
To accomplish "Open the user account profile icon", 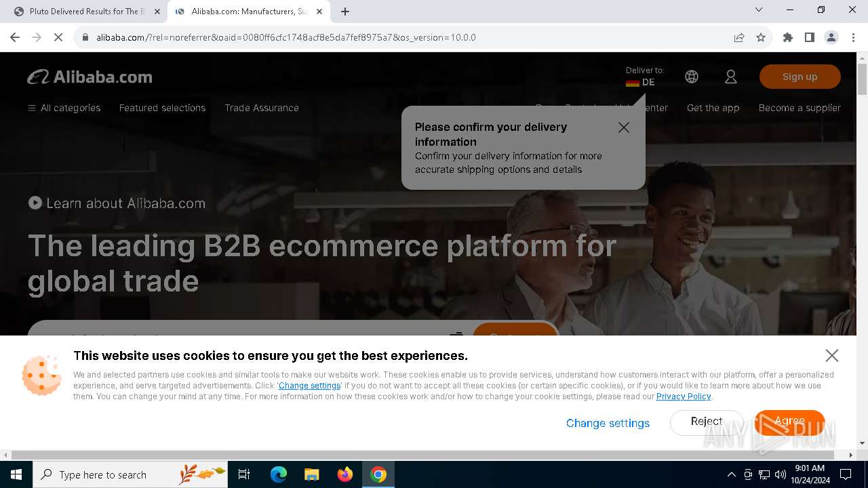I will pos(731,77).
